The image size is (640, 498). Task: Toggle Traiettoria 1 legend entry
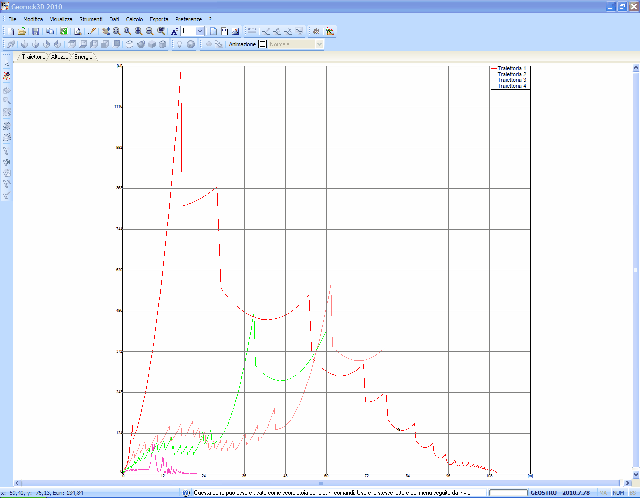pyautogui.click(x=512, y=68)
